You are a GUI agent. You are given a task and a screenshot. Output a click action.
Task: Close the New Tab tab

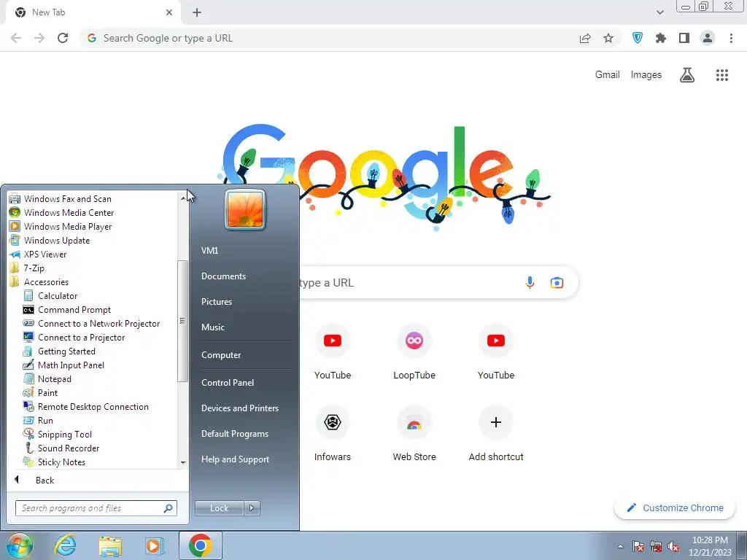[x=169, y=12]
